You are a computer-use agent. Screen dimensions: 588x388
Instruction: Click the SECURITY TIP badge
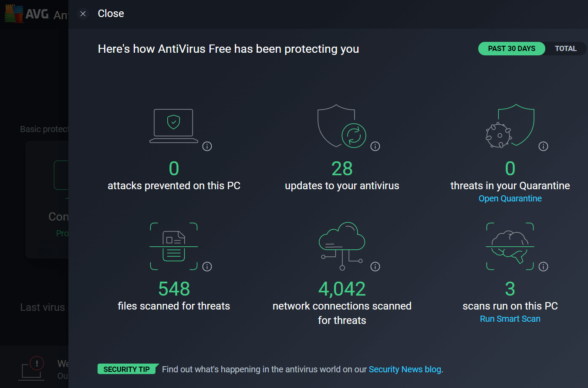(127, 370)
